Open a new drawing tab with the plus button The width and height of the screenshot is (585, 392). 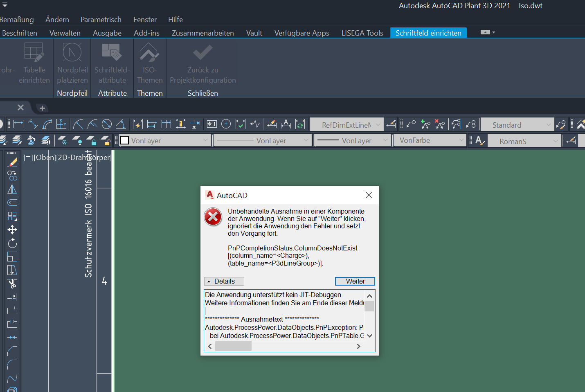[42, 108]
